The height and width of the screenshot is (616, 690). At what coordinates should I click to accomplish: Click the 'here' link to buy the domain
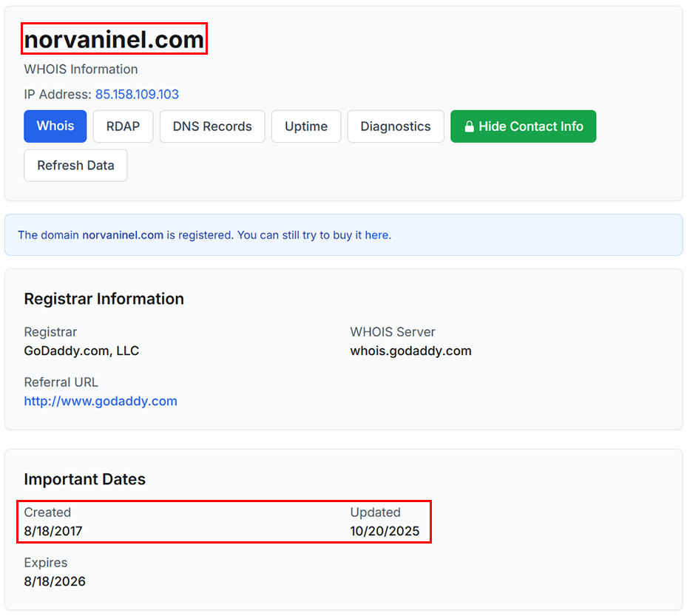[376, 234]
